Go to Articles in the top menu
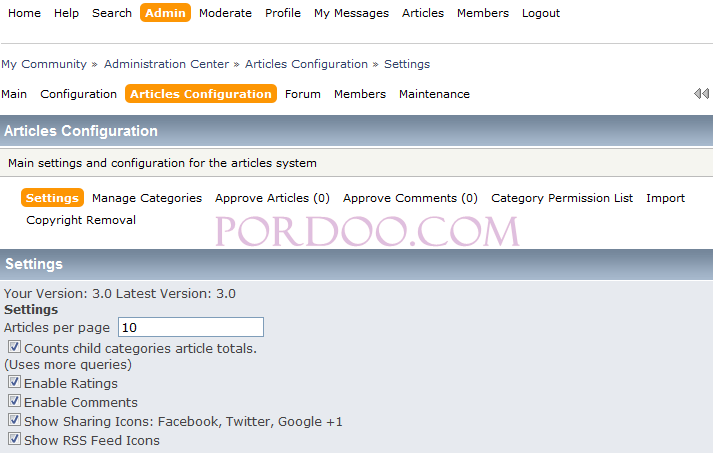 tap(423, 13)
